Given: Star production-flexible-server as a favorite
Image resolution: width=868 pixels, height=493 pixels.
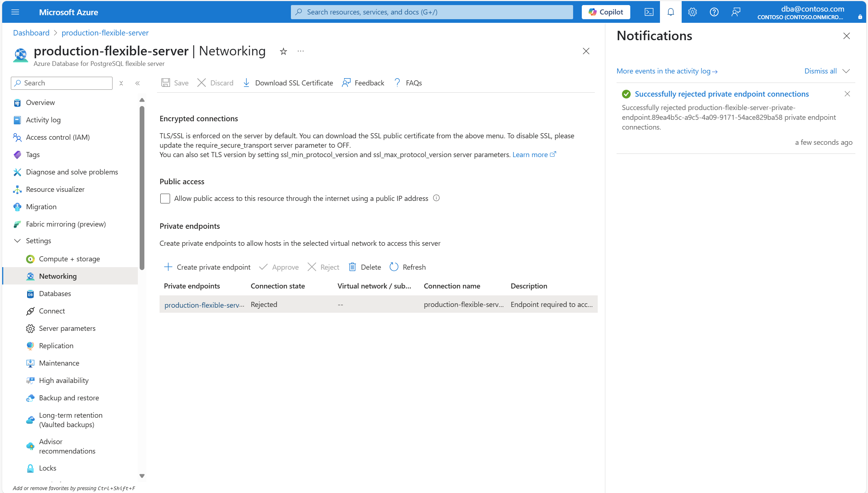Looking at the screenshot, I should [283, 51].
